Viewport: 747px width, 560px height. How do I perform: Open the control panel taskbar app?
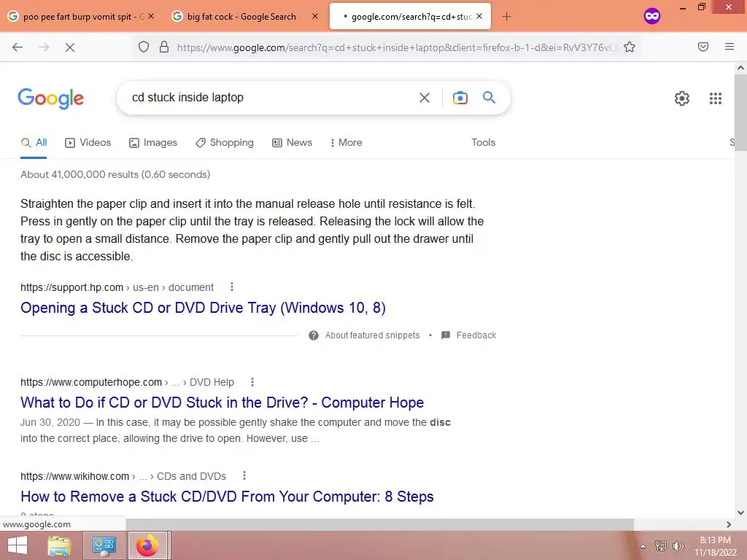[x=104, y=545]
